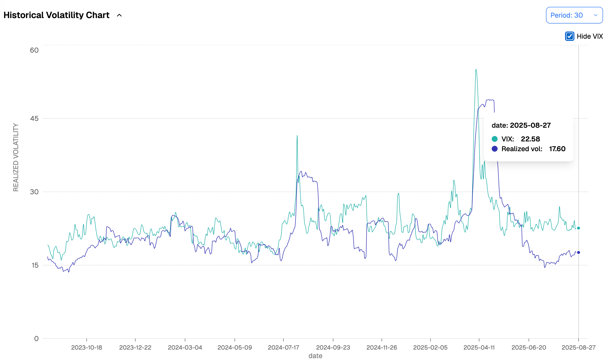The height and width of the screenshot is (364, 605).
Task: Click the blue checkmark inside Hide VIX box
Action: pyautogui.click(x=570, y=36)
